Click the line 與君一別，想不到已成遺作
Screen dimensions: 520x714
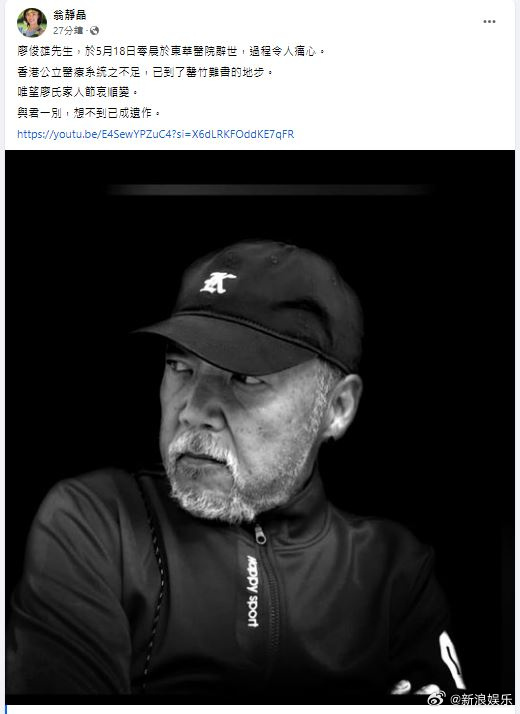point(89,113)
